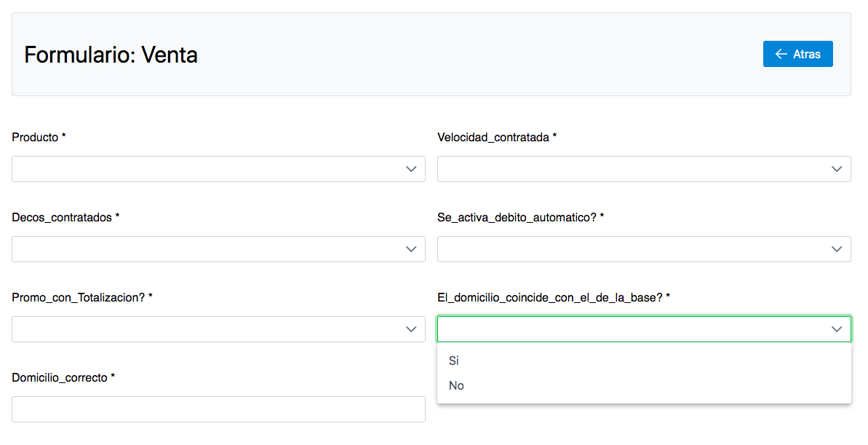Click the Formulario: Venta heading
868x445 pixels.
pos(111,55)
